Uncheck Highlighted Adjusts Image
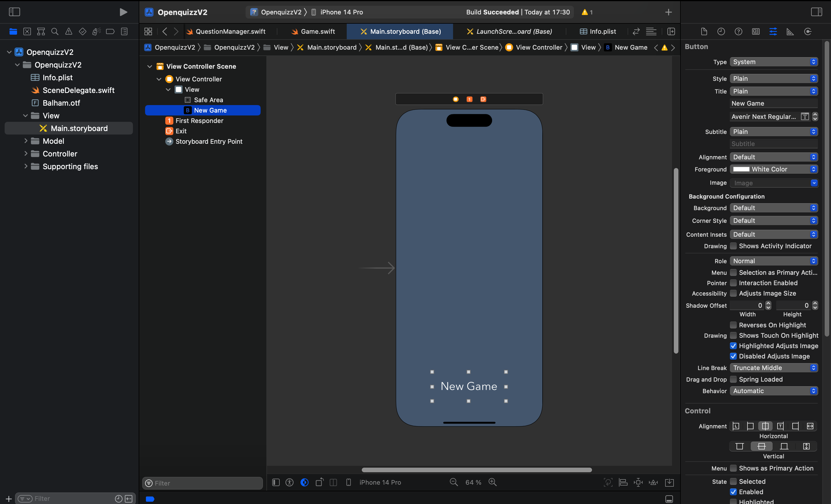The height and width of the screenshot is (504, 831). [733, 346]
